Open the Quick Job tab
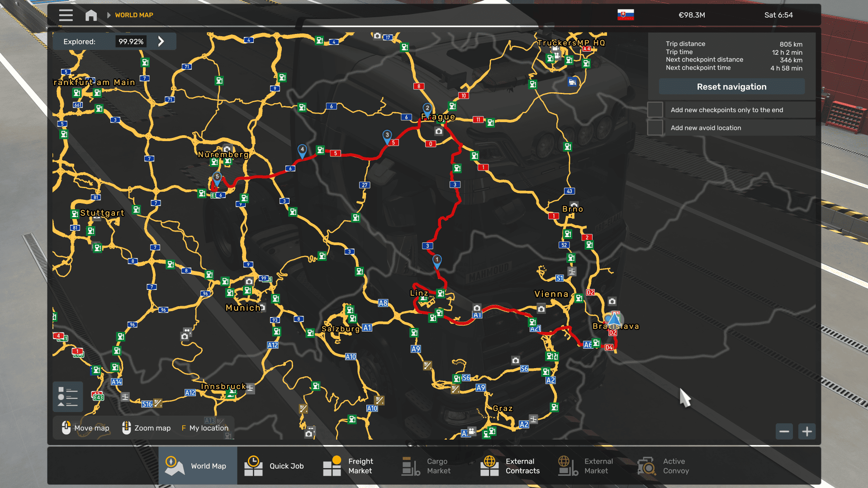Screen dimensions: 868x488 coord(275,466)
